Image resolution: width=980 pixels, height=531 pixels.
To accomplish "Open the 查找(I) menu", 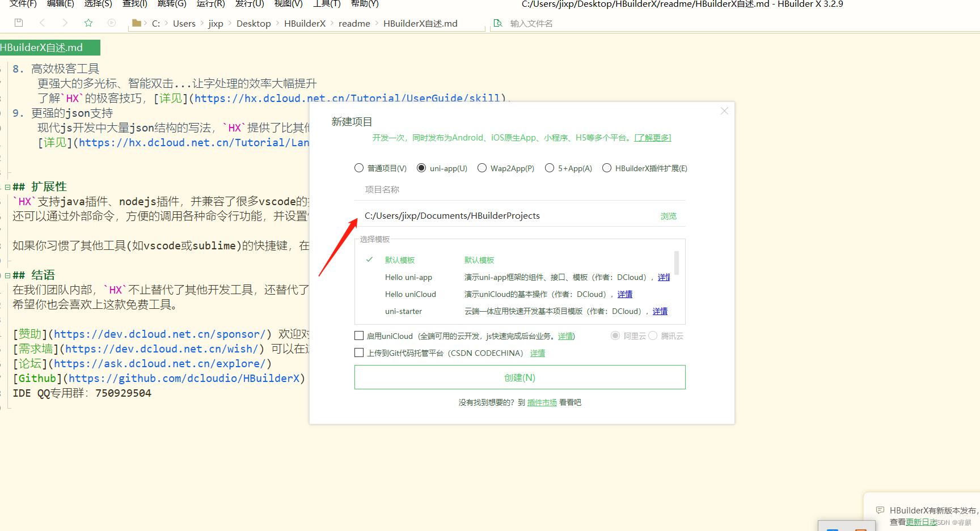I will [x=135, y=4].
